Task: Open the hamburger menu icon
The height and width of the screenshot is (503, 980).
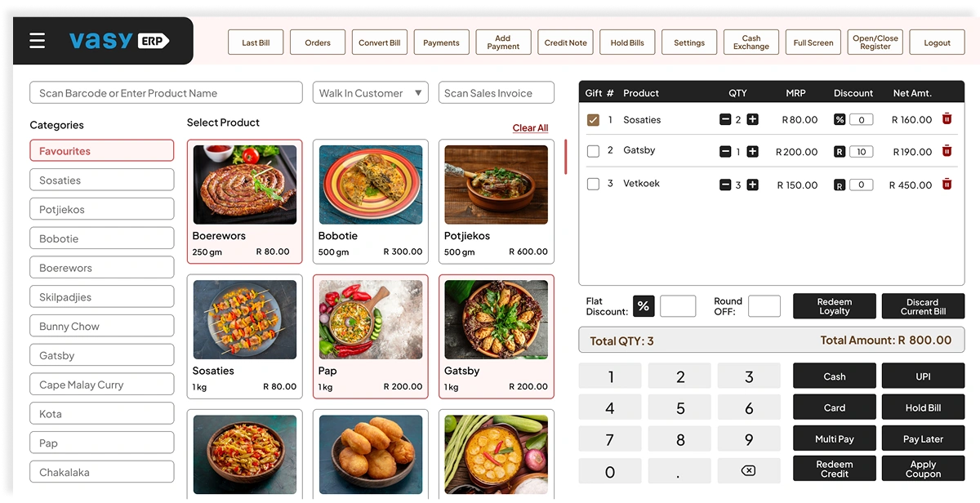Action: coord(38,41)
